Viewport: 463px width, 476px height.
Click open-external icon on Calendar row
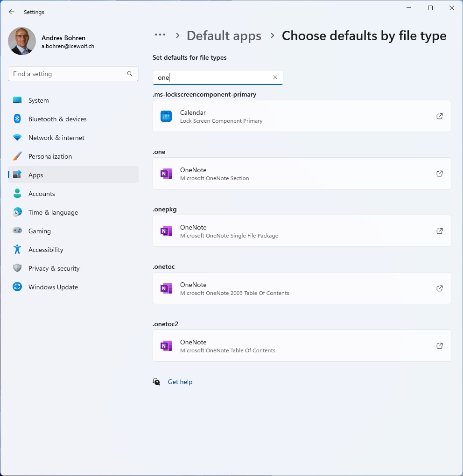tap(439, 116)
